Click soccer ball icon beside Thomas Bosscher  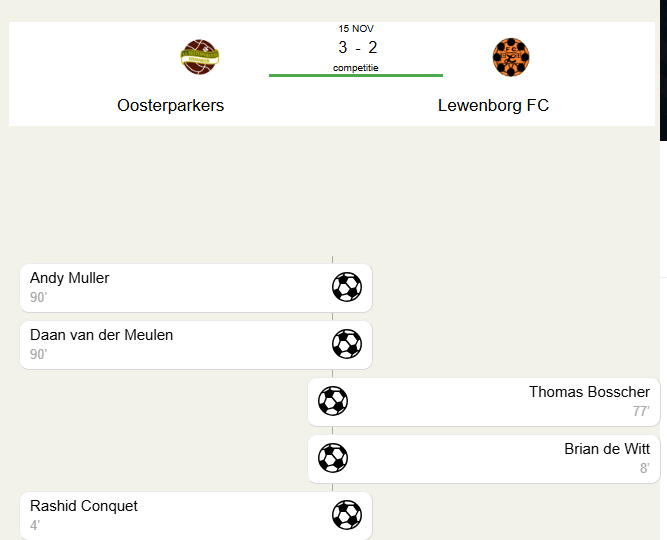pos(333,401)
